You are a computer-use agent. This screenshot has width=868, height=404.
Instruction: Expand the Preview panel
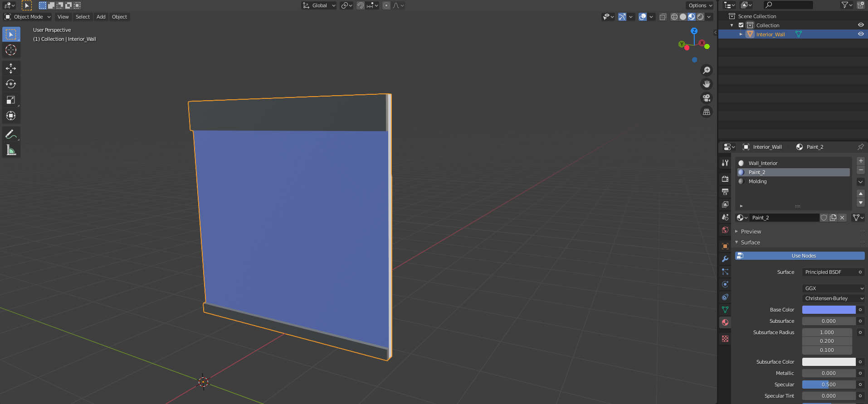click(x=751, y=231)
